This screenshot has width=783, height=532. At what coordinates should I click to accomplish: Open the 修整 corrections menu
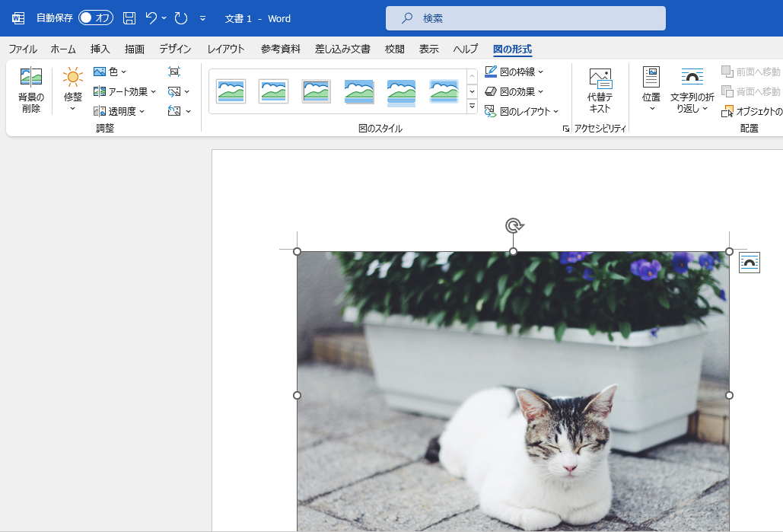point(73,90)
